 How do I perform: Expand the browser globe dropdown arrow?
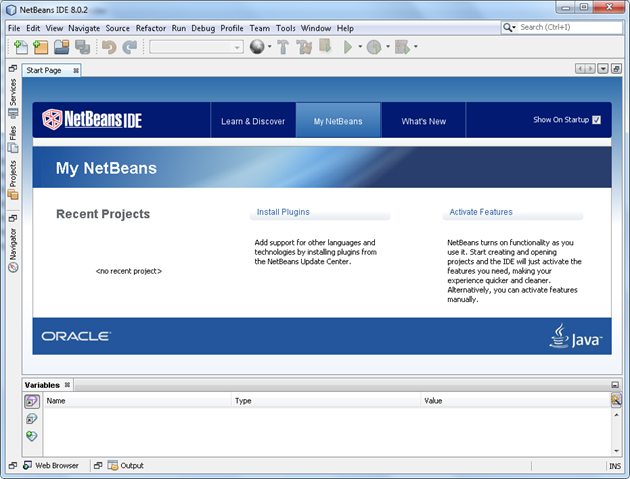(x=270, y=47)
